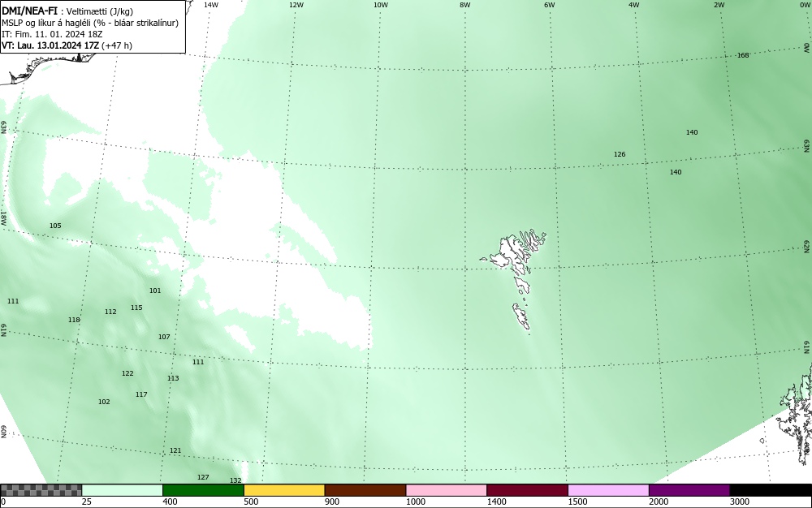The width and height of the screenshot is (812, 508).
Task: Select the 'Veltimætti (J/kg)' label
Action: point(100,12)
